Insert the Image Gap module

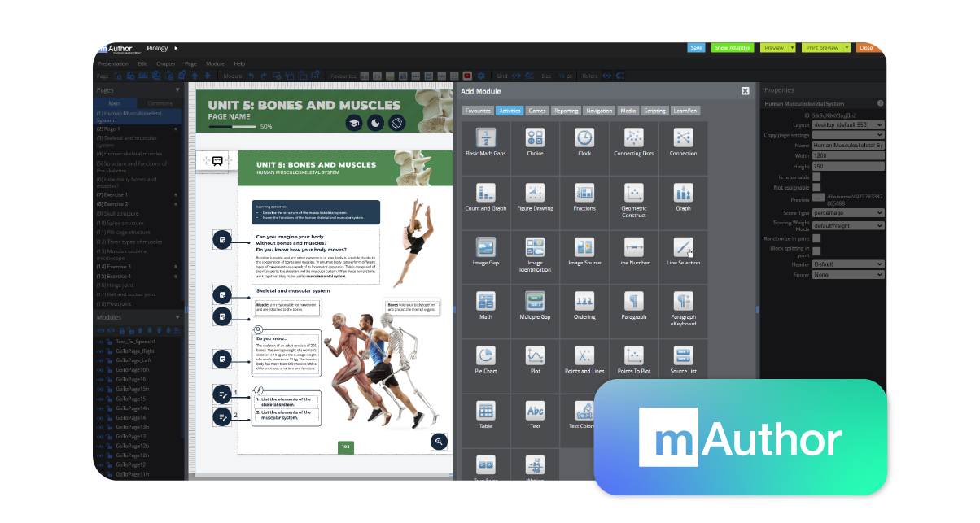[x=485, y=247]
